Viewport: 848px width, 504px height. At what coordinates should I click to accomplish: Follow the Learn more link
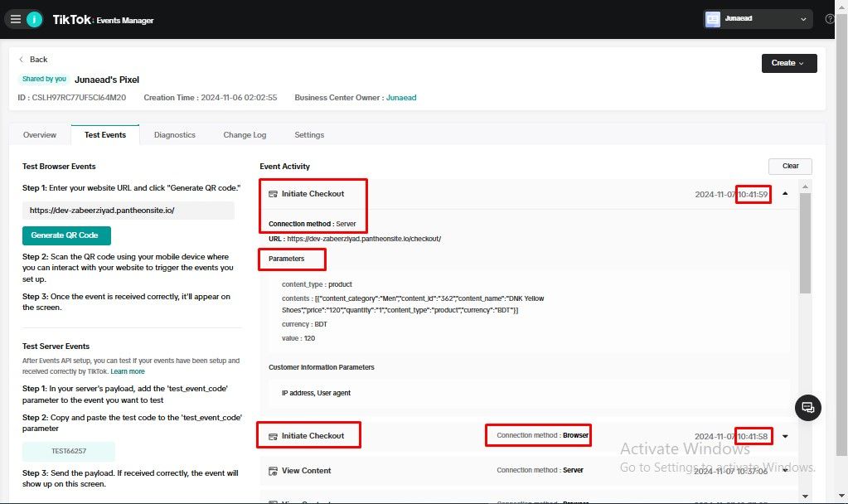pyautogui.click(x=128, y=371)
